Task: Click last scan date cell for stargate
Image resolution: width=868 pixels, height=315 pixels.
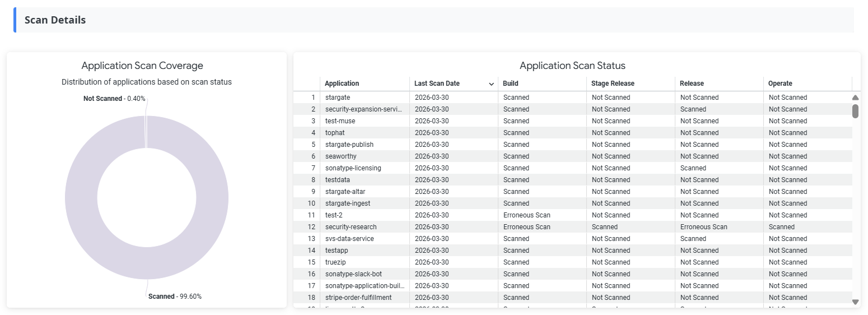Action: [454, 98]
